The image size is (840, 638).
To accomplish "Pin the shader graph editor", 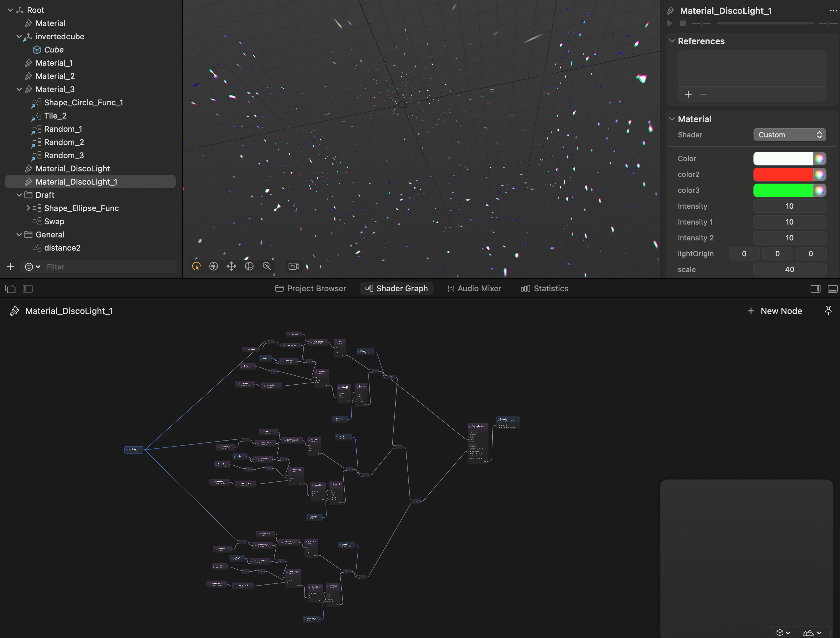I will (x=828, y=311).
